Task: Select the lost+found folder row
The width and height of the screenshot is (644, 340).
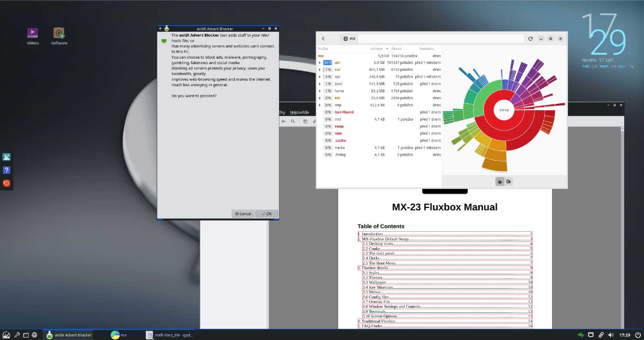Action: [380, 112]
